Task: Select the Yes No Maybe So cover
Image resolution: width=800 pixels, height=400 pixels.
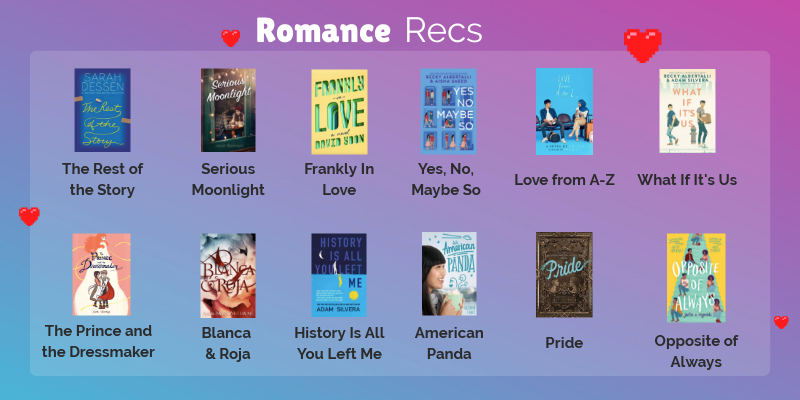Action: click(x=448, y=111)
